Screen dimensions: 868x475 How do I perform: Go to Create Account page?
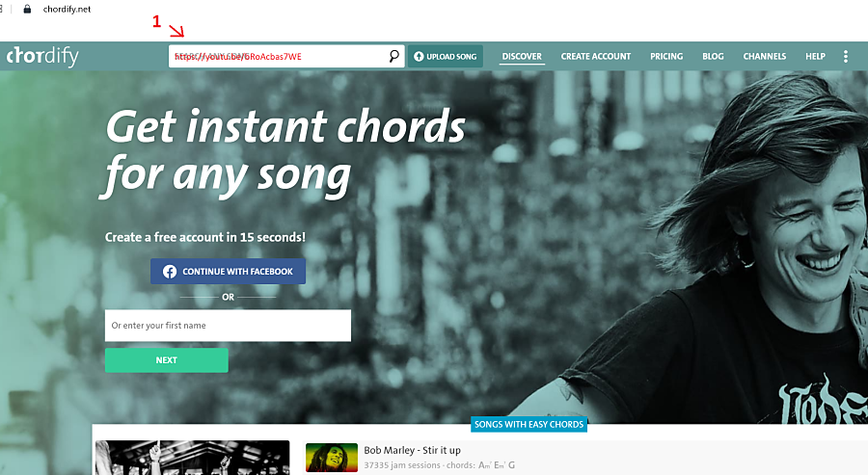click(596, 57)
